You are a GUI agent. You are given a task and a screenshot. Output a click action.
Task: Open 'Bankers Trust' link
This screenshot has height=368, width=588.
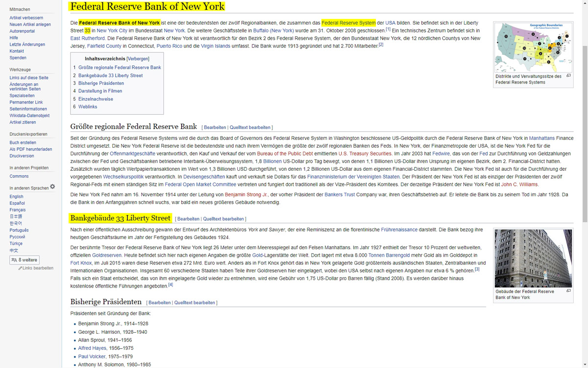click(x=340, y=195)
